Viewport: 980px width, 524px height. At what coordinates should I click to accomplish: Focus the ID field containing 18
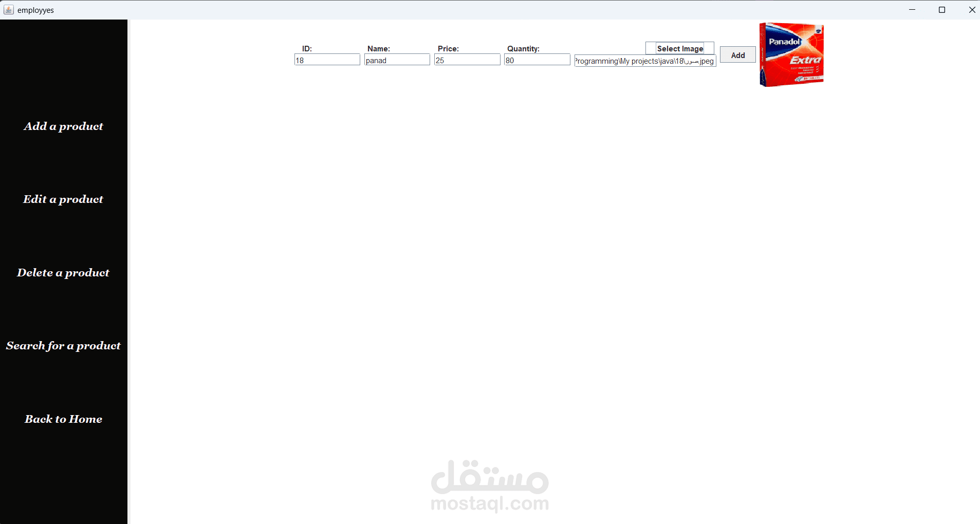(x=327, y=60)
